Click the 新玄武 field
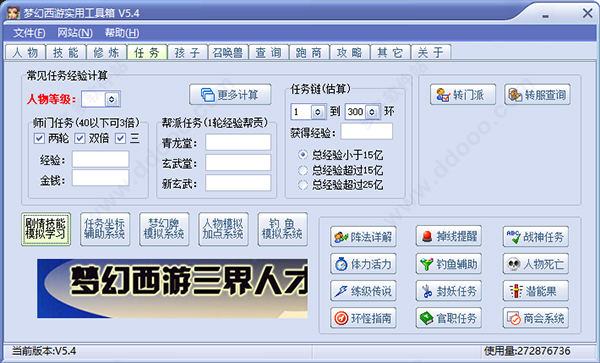The image size is (600, 363). tap(238, 183)
